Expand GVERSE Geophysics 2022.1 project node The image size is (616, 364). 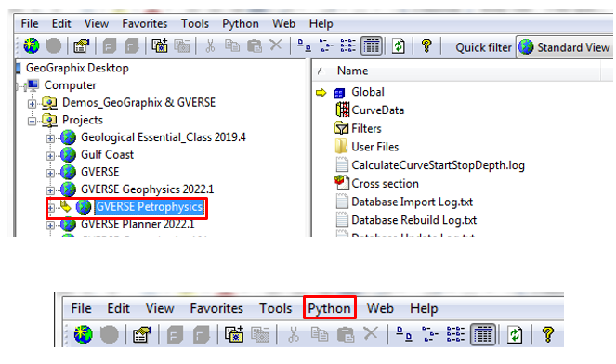coord(50,190)
